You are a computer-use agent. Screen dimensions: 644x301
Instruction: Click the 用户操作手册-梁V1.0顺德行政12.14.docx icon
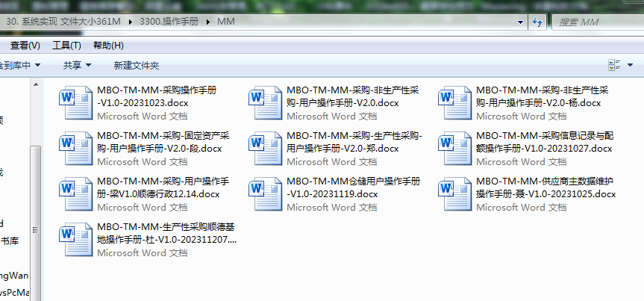[76, 190]
